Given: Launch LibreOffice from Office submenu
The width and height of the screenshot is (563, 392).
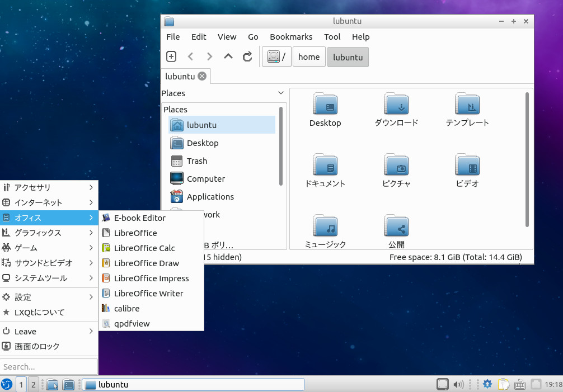Looking at the screenshot, I should coord(151,233).
